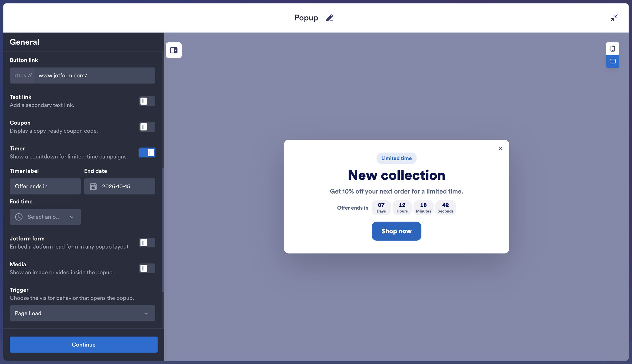Enable the Text link toggle
The image size is (632, 364).
(x=147, y=101)
